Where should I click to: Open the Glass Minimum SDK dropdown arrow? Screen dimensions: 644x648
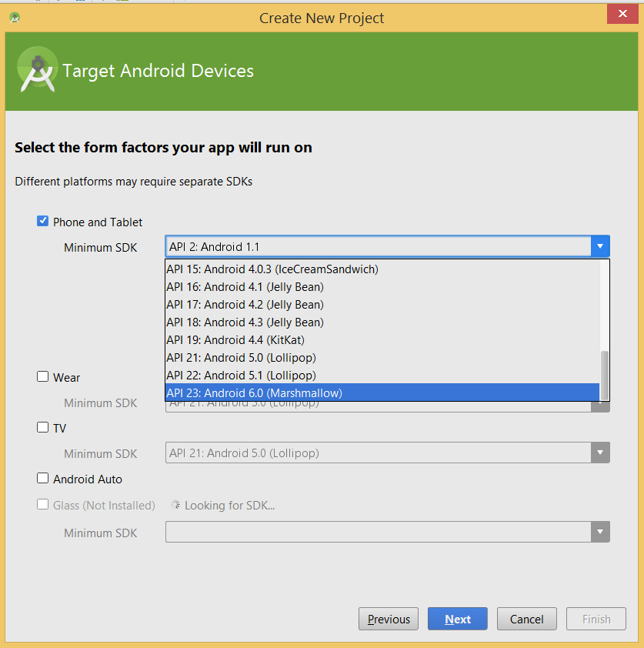coord(600,532)
